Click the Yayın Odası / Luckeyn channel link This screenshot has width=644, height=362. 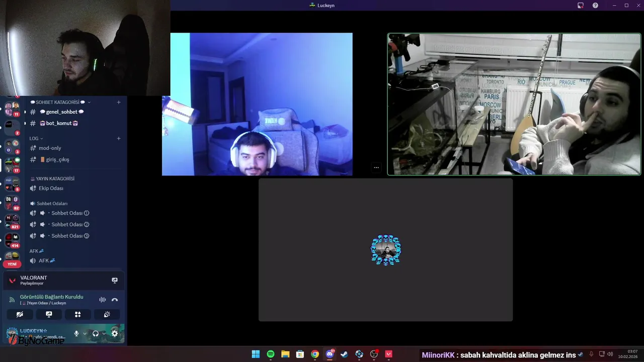click(43, 303)
